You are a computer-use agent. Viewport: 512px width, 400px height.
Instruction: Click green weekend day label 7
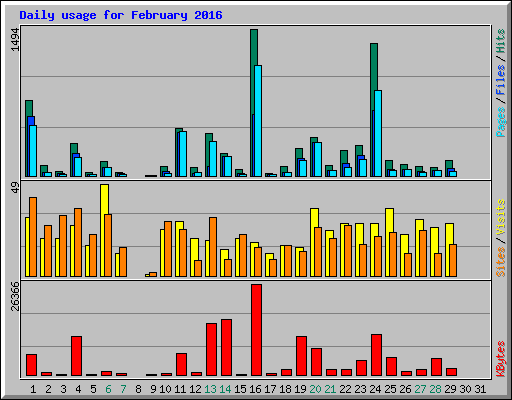click(123, 389)
